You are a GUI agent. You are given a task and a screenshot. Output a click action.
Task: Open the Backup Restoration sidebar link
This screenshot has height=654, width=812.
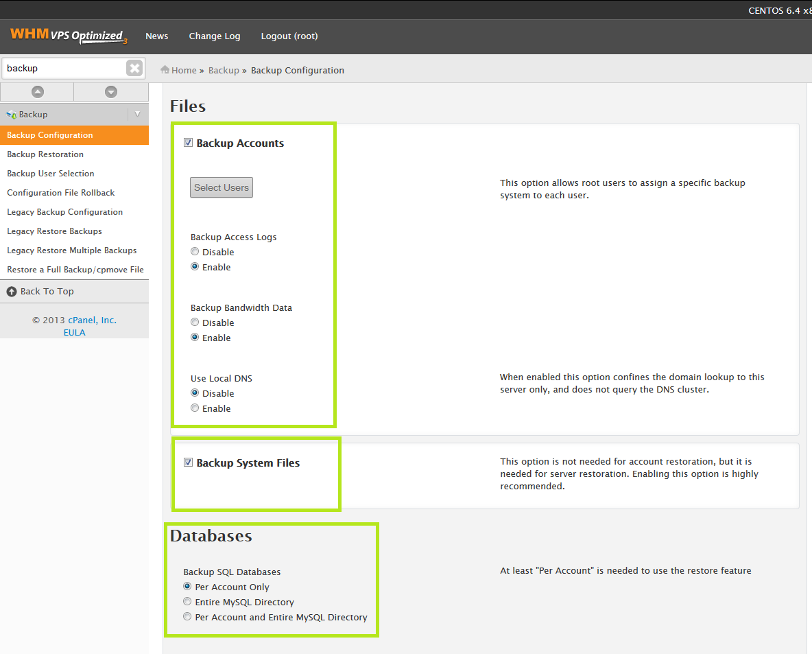pos(45,154)
